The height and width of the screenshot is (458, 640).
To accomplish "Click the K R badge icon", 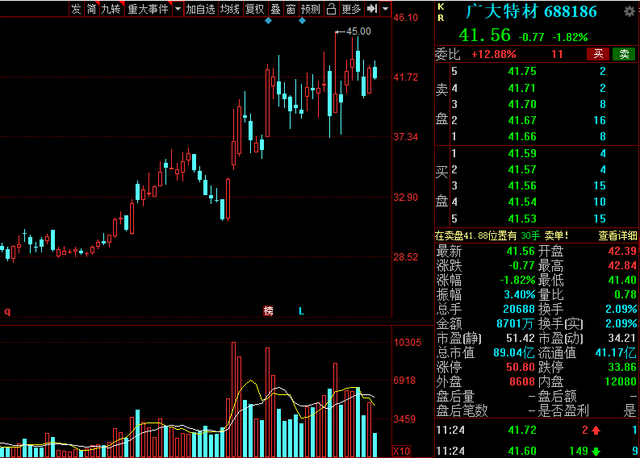I will (x=441, y=12).
